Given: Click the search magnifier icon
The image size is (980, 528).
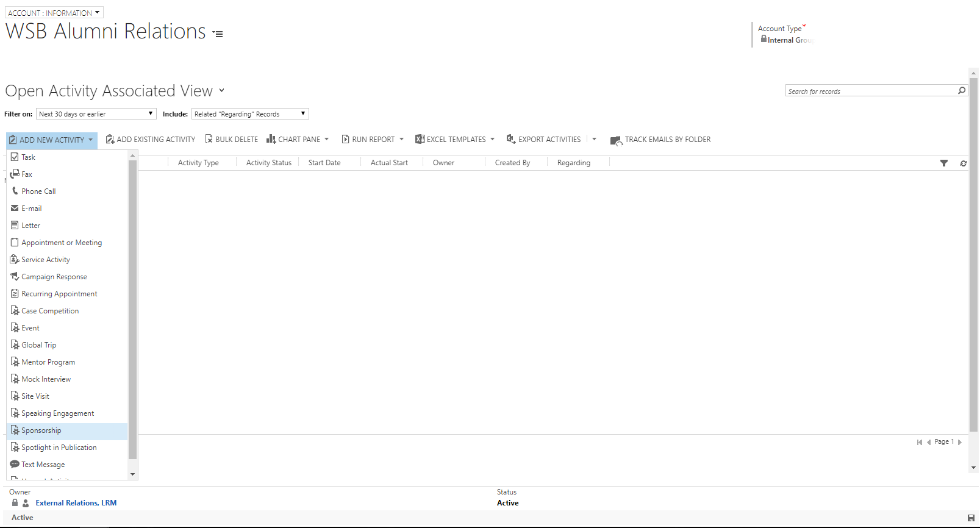Looking at the screenshot, I should coord(962,91).
